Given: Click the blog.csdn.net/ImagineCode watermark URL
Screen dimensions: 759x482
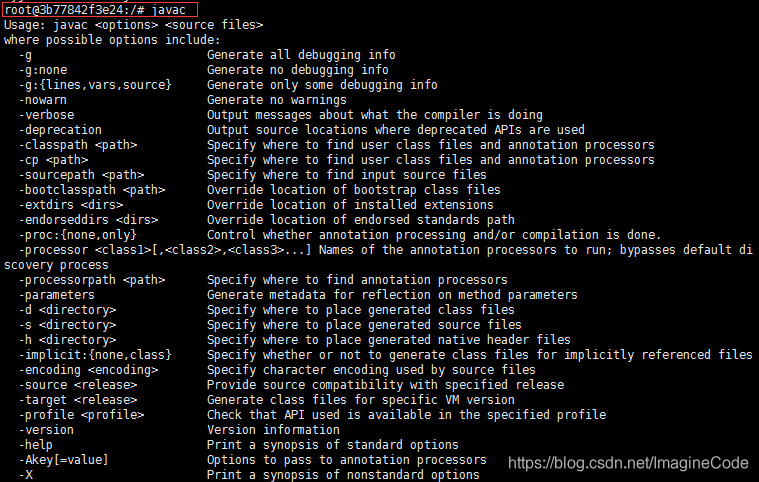Looking at the screenshot, I should pos(628,463).
